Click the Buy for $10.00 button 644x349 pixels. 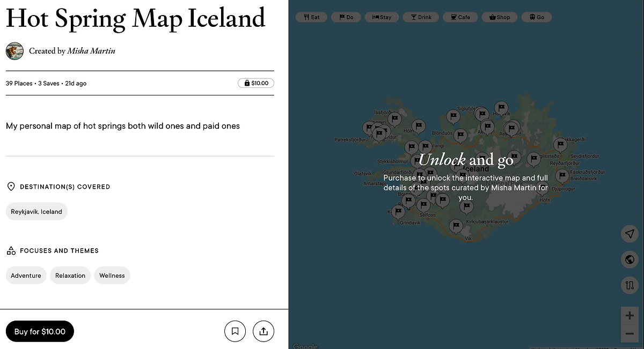[x=39, y=331]
